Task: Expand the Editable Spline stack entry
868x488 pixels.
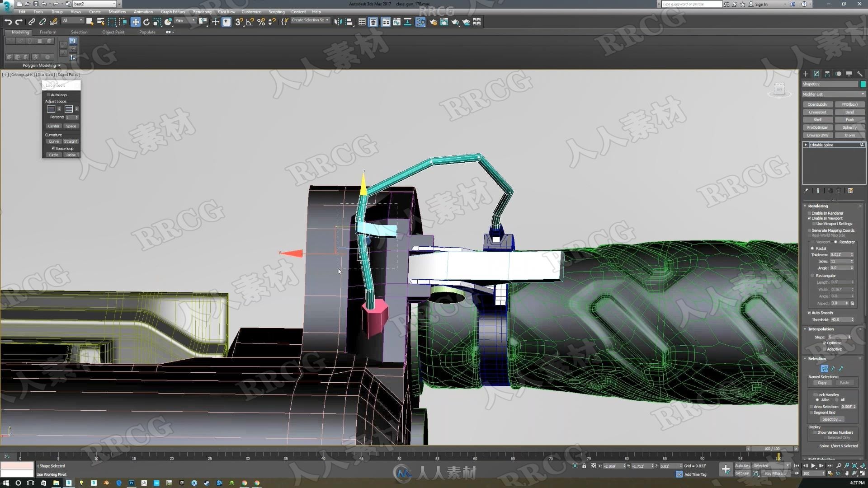Action: click(806, 145)
